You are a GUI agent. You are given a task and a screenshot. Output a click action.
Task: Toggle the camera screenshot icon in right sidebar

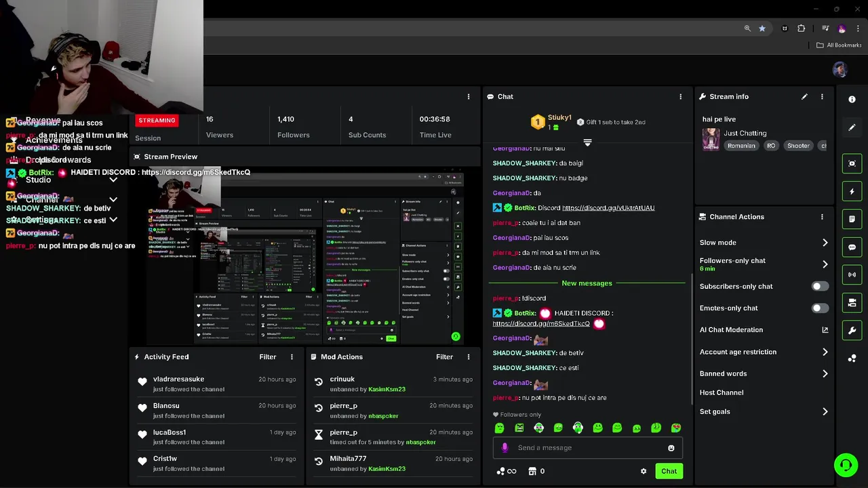(852, 163)
